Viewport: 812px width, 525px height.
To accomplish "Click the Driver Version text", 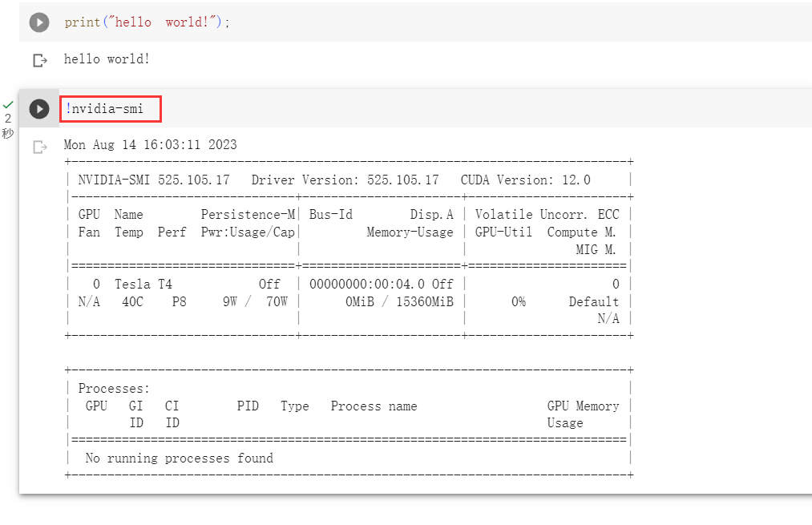I will click(345, 180).
